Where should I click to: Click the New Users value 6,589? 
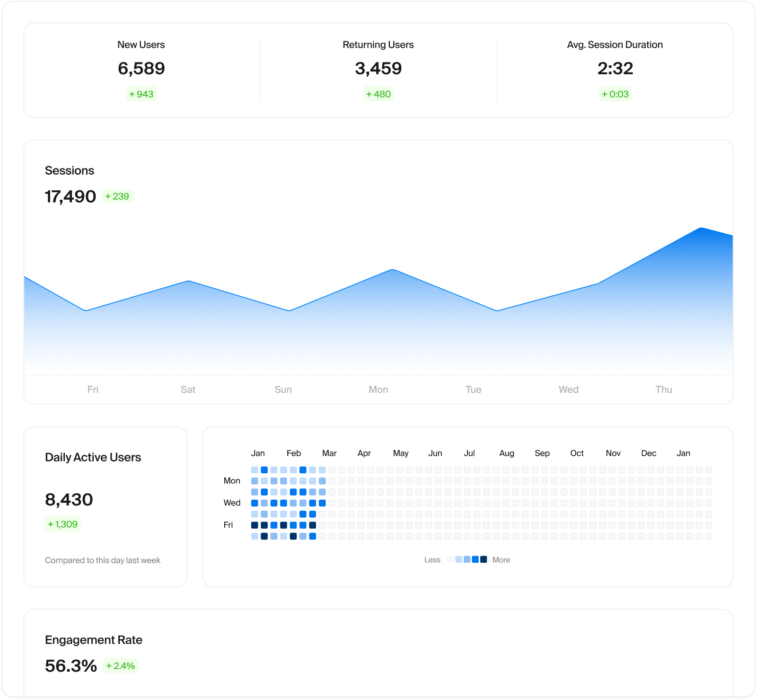[x=141, y=69]
